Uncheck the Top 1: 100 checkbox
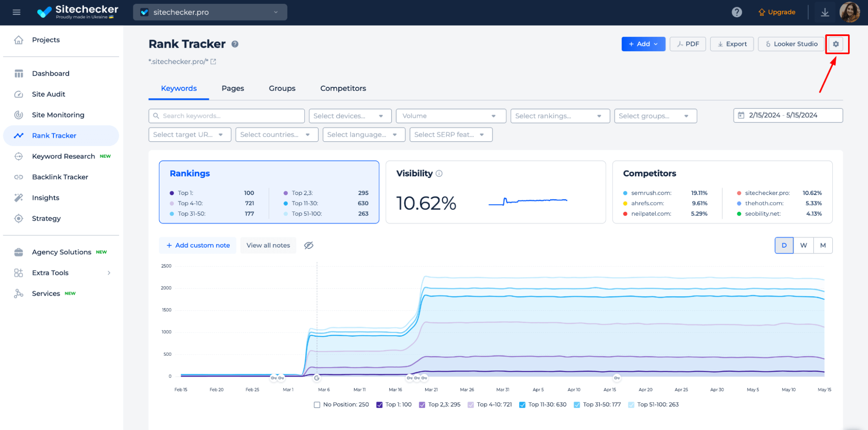868x430 pixels. coord(379,405)
